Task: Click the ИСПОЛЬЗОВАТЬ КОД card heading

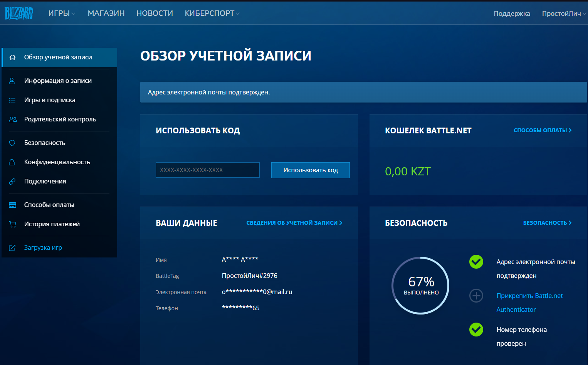Action: coord(198,131)
